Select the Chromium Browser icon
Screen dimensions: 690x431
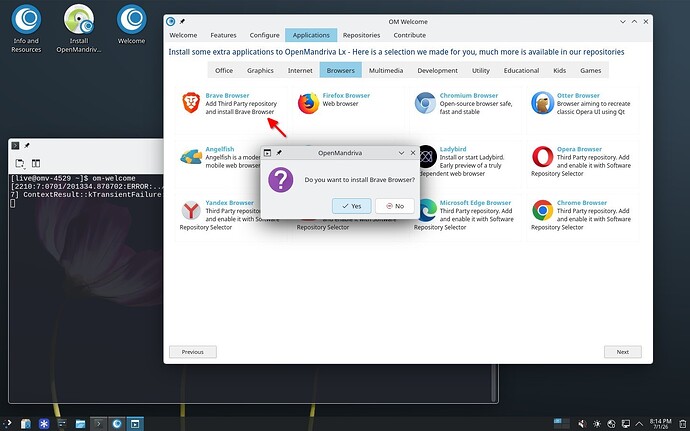click(x=425, y=103)
